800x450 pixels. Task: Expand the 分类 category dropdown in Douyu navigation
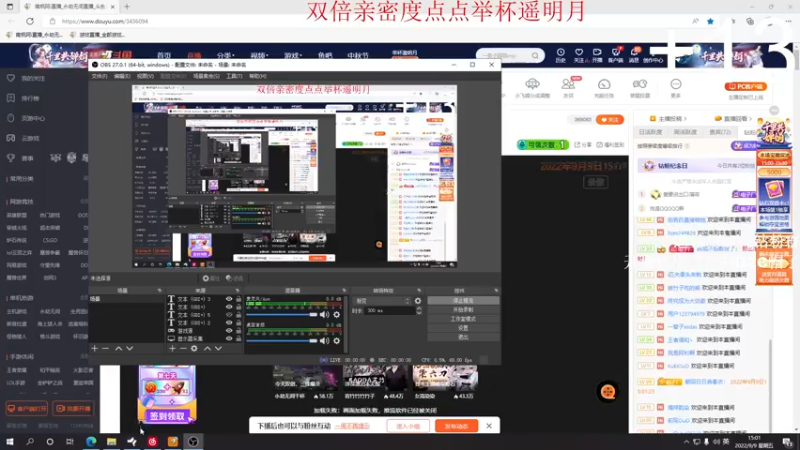[226, 55]
